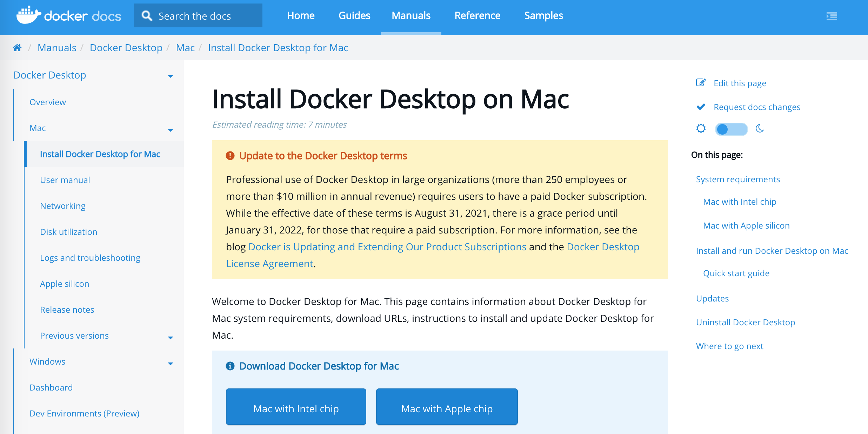868x434 pixels.
Task: Open the Networking sidebar page
Action: point(63,206)
